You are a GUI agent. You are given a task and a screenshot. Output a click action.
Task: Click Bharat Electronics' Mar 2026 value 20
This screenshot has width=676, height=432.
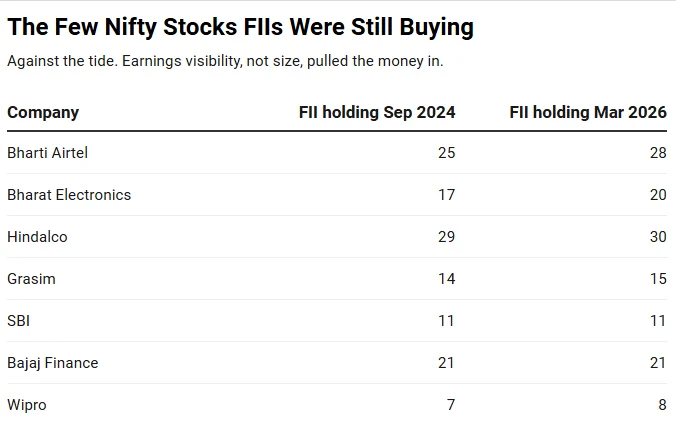[658, 195]
